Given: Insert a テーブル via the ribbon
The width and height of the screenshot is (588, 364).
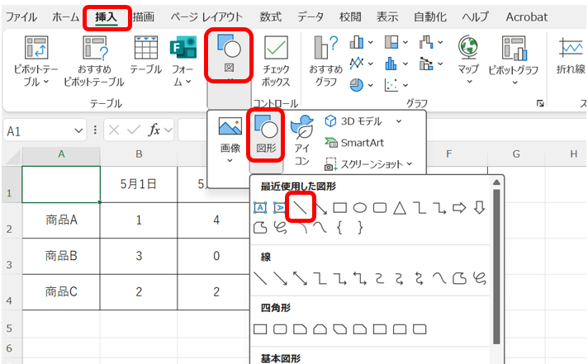Looking at the screenshot, I should pyautogui.click(x=146, y=54).
